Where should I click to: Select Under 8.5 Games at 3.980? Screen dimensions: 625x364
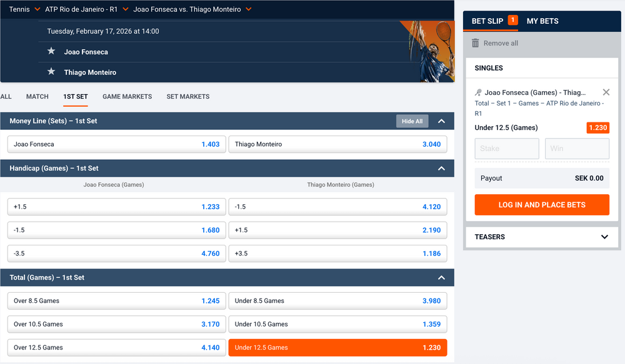click(x=337, y=301)
